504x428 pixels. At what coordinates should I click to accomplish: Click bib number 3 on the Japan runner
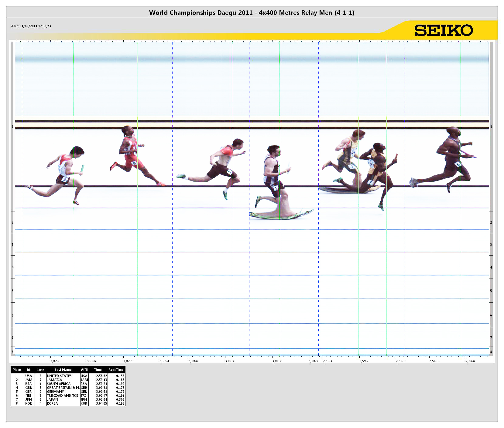[x=64, y=180]
